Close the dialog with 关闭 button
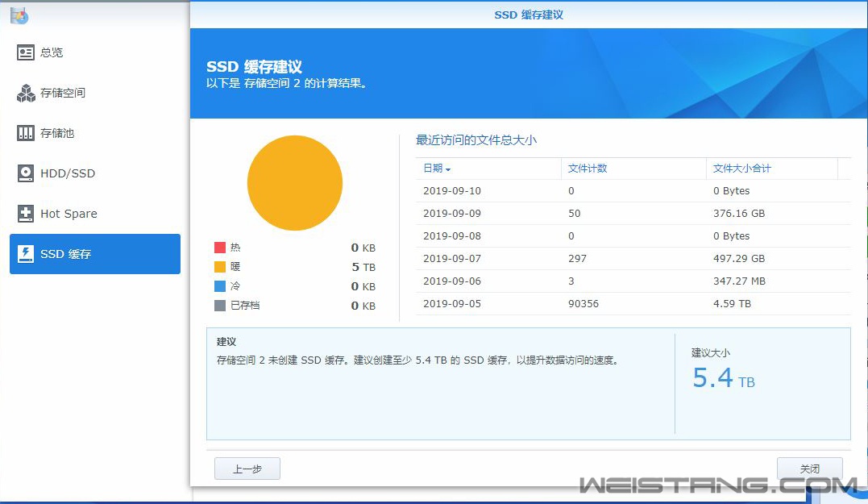The image size is (868, 504). [x=809, y=469]
